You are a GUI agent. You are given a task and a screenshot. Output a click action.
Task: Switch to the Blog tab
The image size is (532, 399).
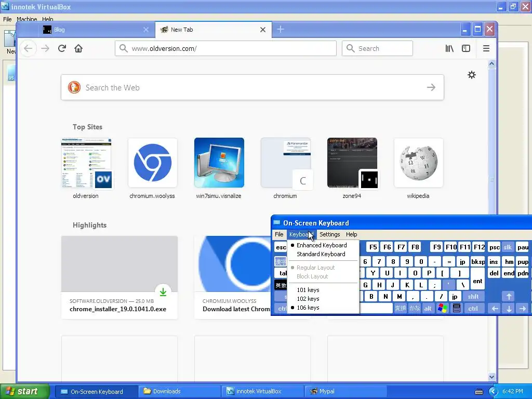[x=96, y=30]
